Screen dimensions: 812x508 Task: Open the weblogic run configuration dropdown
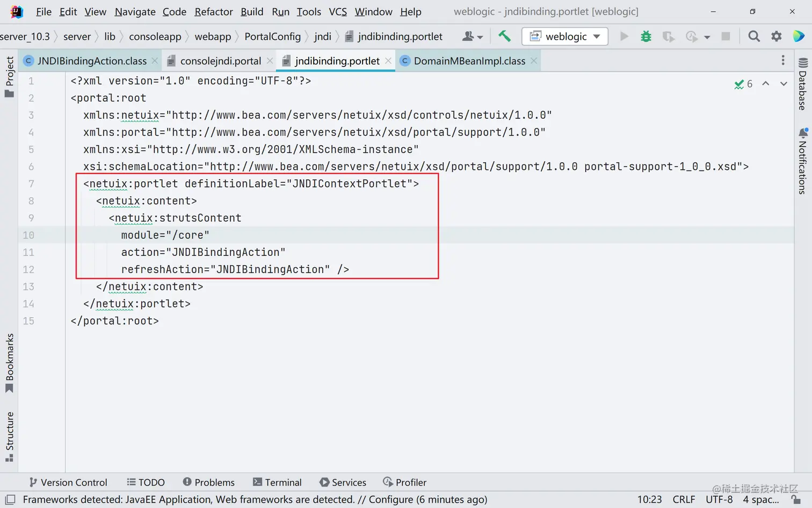click(565, 36)
